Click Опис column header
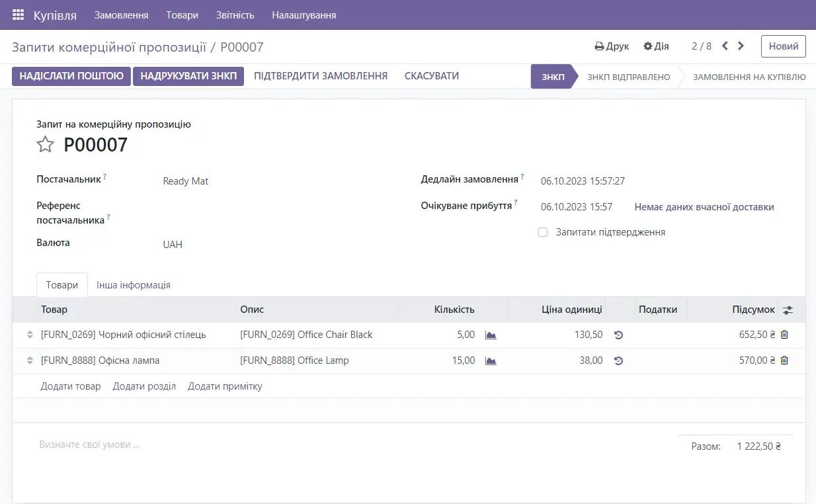816x504 pixels. 252,310
